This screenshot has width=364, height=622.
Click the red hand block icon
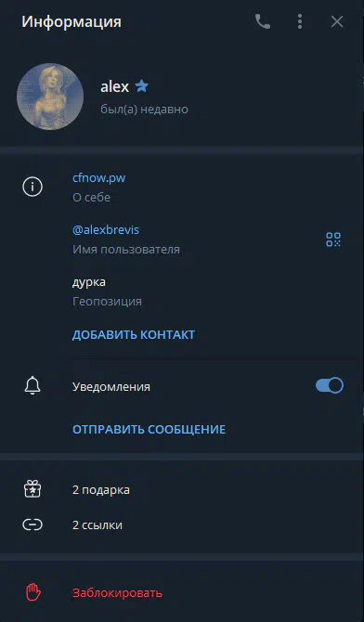(33, 592)
